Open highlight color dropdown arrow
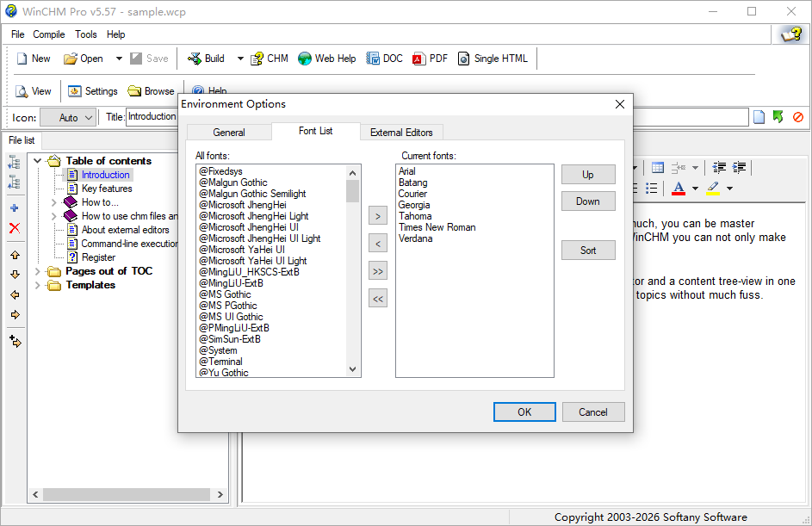Screen dimensions: 812x526 pyautogui.click(x=729, y=189)
